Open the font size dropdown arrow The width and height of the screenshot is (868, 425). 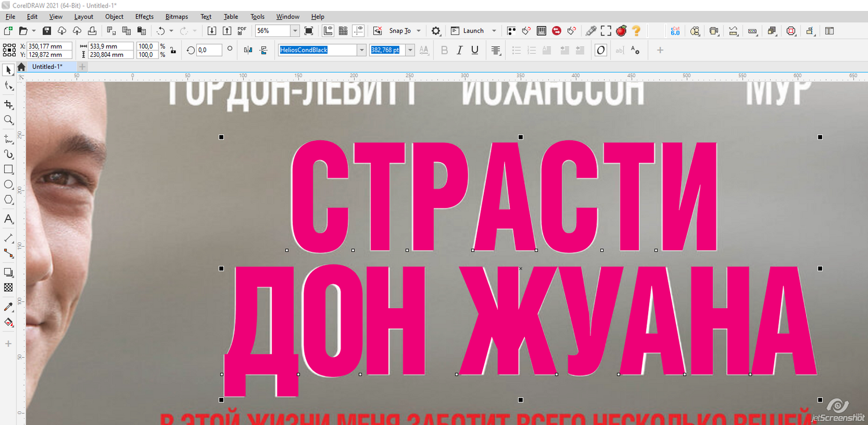click(410, 50)
